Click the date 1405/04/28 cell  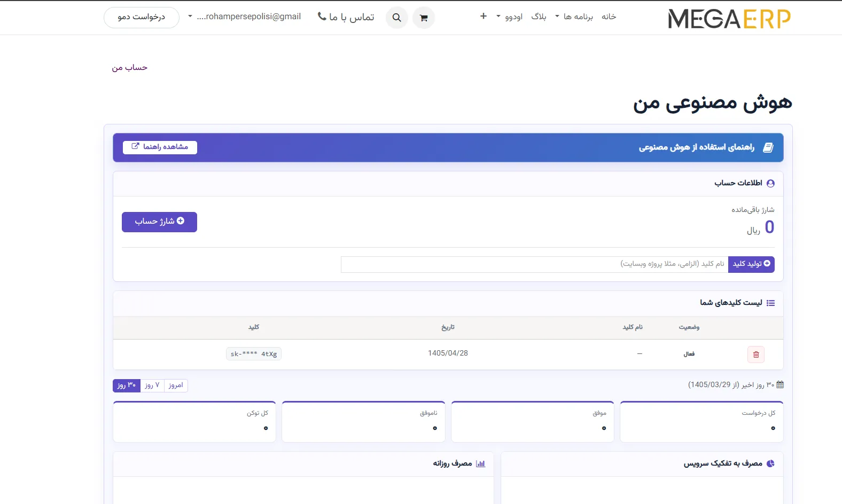[448, 353]
